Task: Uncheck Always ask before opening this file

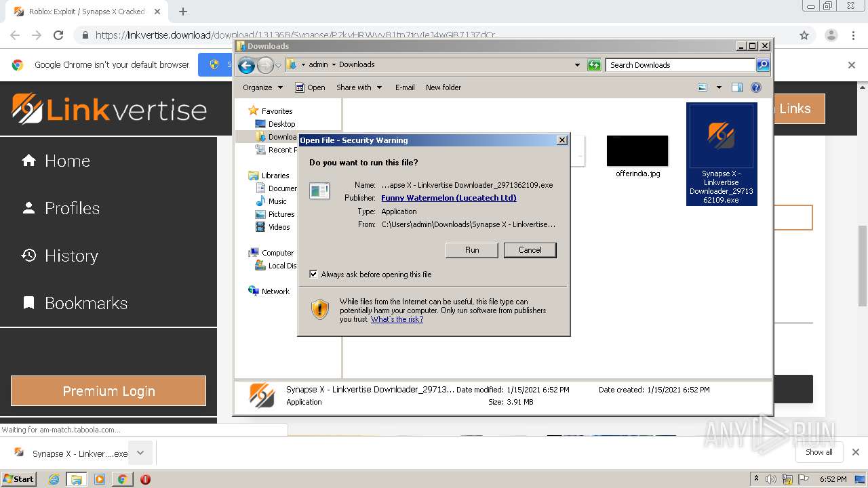Action: coord(313,274)
